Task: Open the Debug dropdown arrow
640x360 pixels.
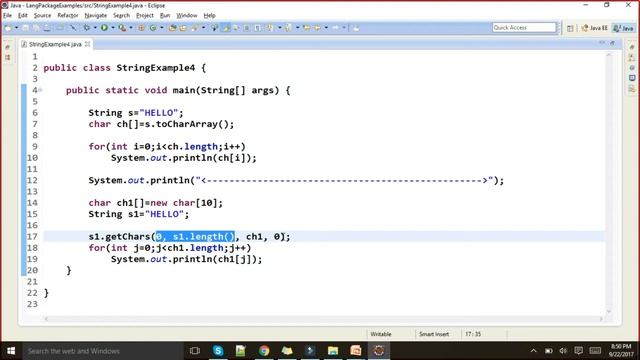Action: coord(95,28)
